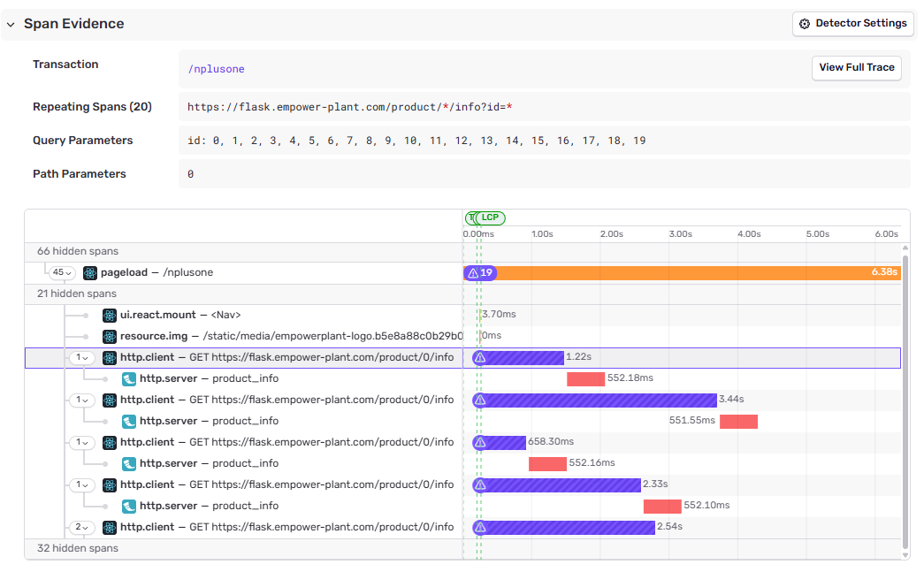The width and height of the screenshot is (924, 572).
Task: Collapse the Span Evidence section chevron
Action: (11, 25)
